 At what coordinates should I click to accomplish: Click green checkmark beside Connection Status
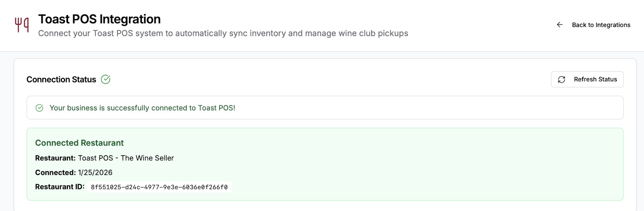(106, 79)
